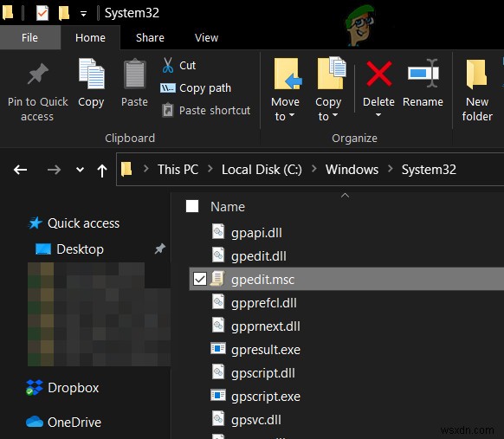Open the Copy to dropdown arrow
504x439 pixels.
click(x=335, y=115)
